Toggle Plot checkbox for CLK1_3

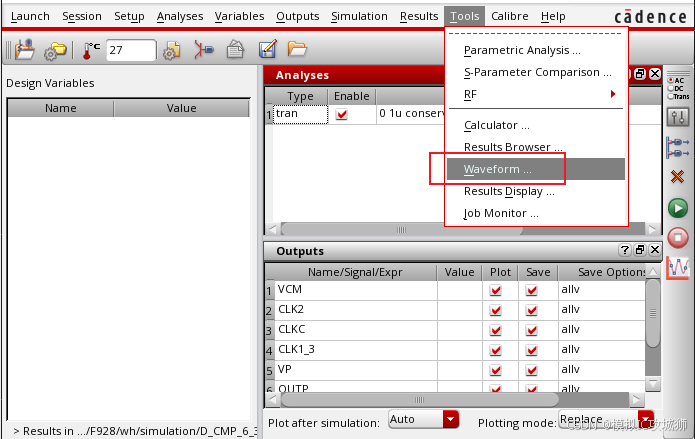(x=496, y=350)
